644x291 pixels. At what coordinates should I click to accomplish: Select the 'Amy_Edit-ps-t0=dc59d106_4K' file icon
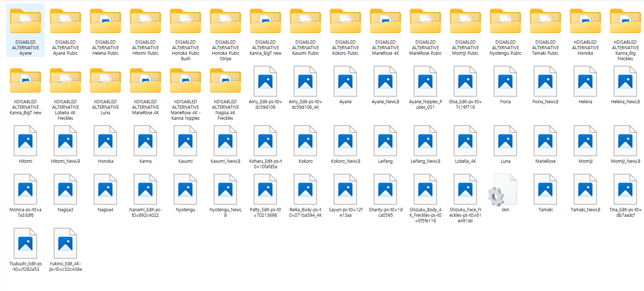[305, 81]
